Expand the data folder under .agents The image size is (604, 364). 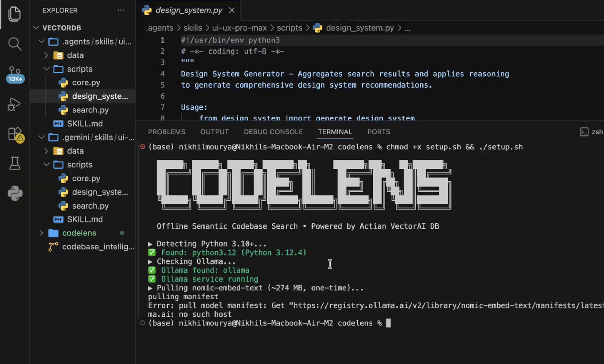tap(46, 55)
